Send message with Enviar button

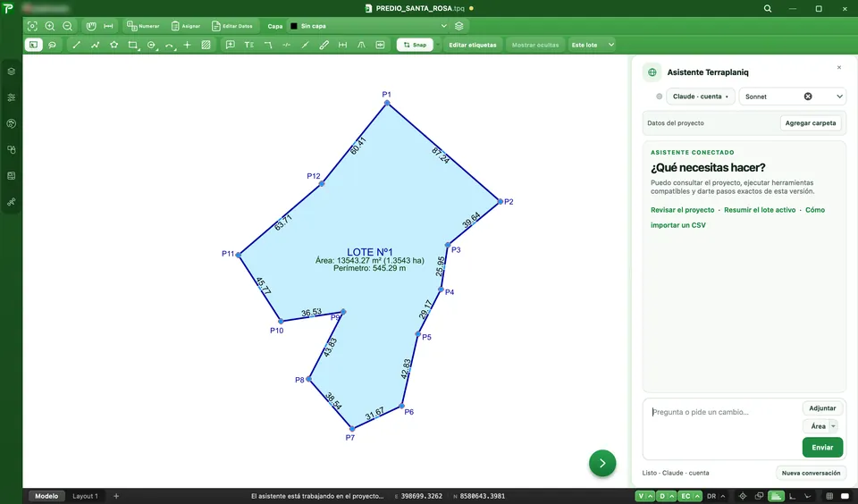pos(822,448)
